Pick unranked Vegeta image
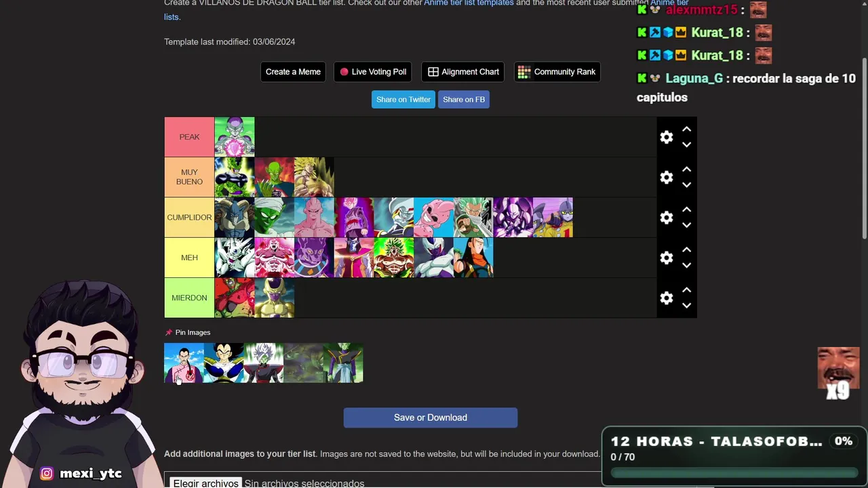Viewport: 868px width, 488px height. (x=224, y=363)
